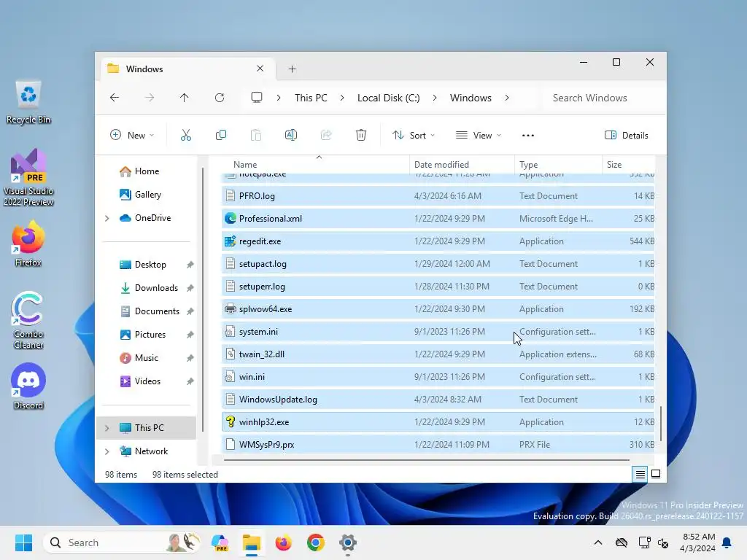Select the splwow64.exe file
Image resolution: width=747 pixels, height=560 pixels.
click(438, 309)
